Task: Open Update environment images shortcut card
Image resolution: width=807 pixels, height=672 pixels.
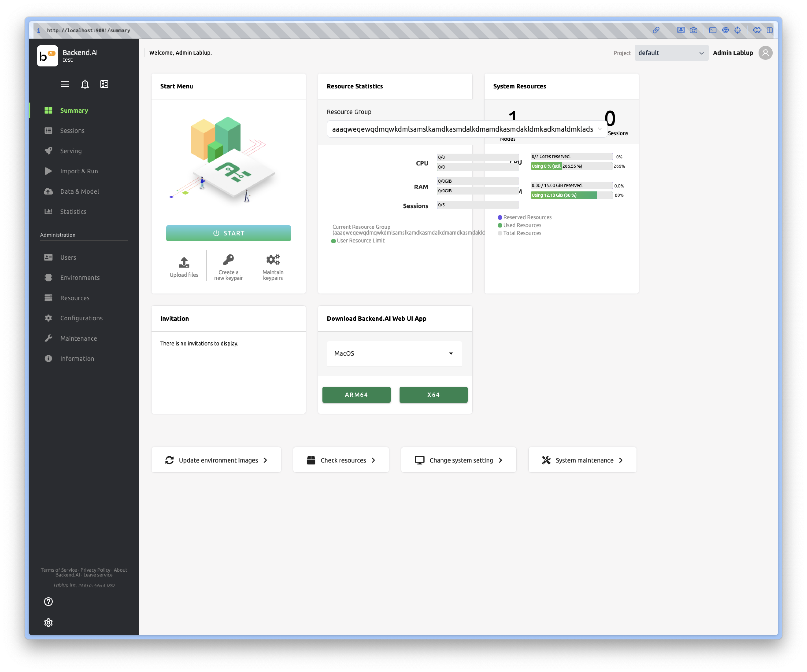Action: point(216,460)
